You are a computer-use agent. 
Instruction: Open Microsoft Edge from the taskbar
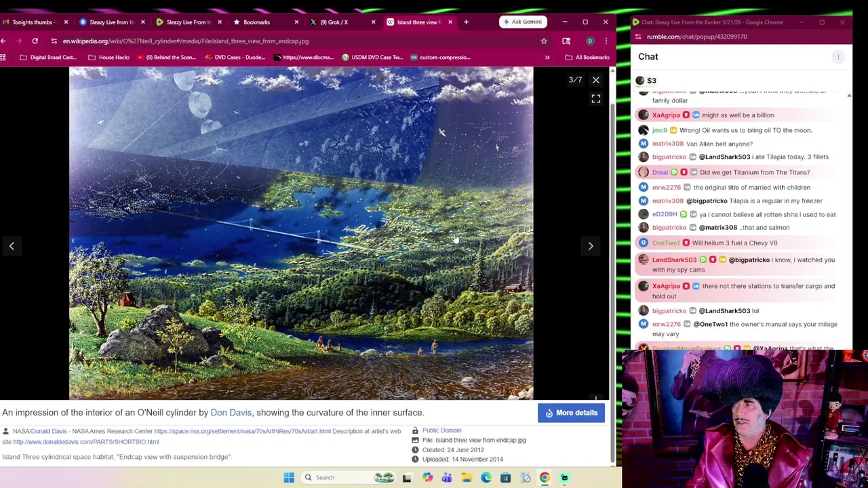click(x=486, y=478)
